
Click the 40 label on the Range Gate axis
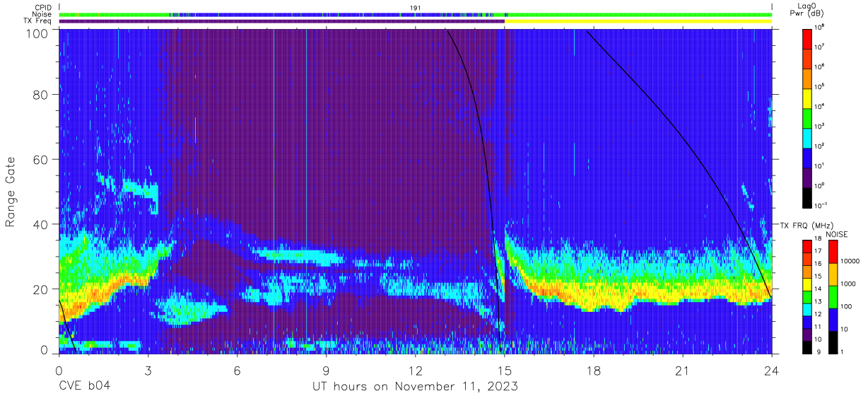41,224
